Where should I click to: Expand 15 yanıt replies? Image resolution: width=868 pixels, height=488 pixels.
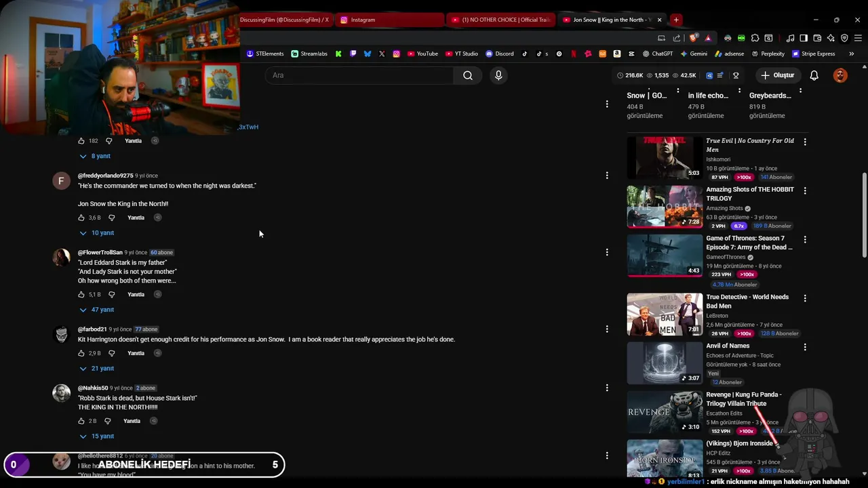pos(97,436)
